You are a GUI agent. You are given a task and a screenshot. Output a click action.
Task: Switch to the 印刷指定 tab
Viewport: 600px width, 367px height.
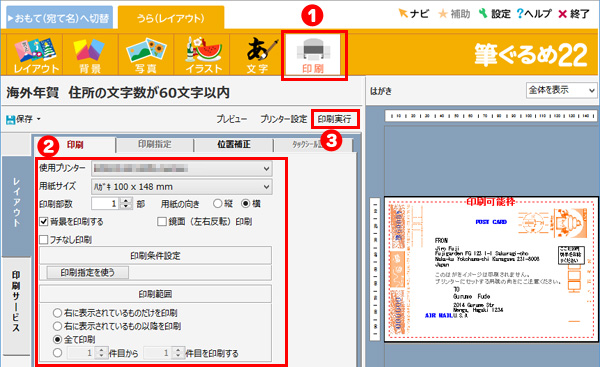point(155,144)
